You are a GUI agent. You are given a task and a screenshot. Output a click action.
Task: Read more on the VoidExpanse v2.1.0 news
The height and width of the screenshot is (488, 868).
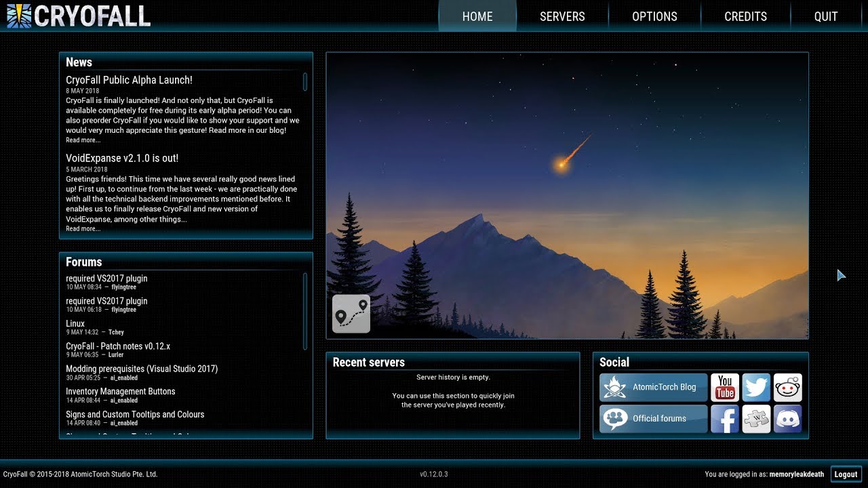83,229
